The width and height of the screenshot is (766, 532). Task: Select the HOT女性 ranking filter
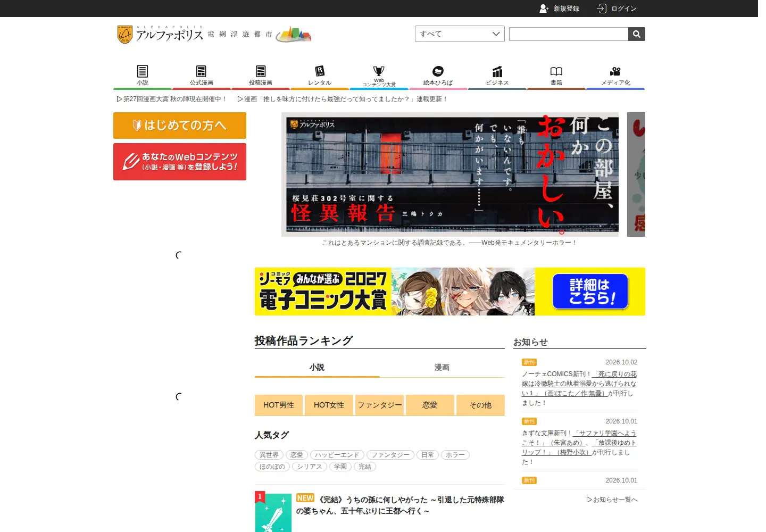pyautogui.click(x=329, y=405)
